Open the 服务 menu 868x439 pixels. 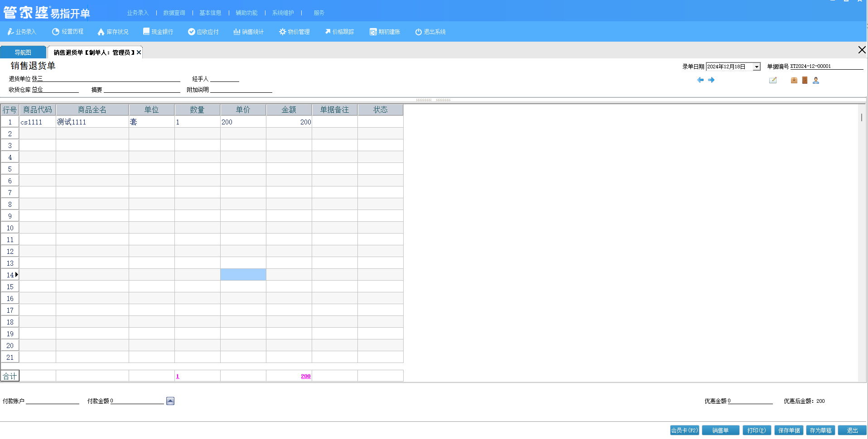319,13
